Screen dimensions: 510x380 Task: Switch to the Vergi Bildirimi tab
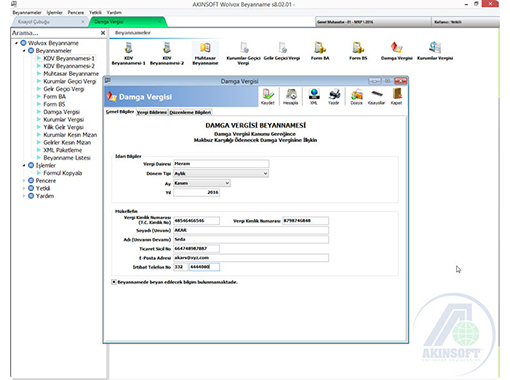pyautogui.click(x=152, y=112)
